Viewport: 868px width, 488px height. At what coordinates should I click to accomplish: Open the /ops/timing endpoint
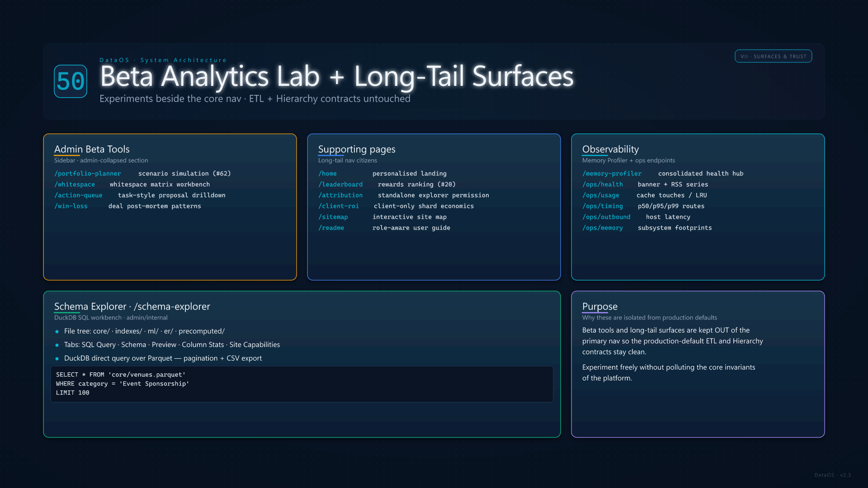point(603,206)
